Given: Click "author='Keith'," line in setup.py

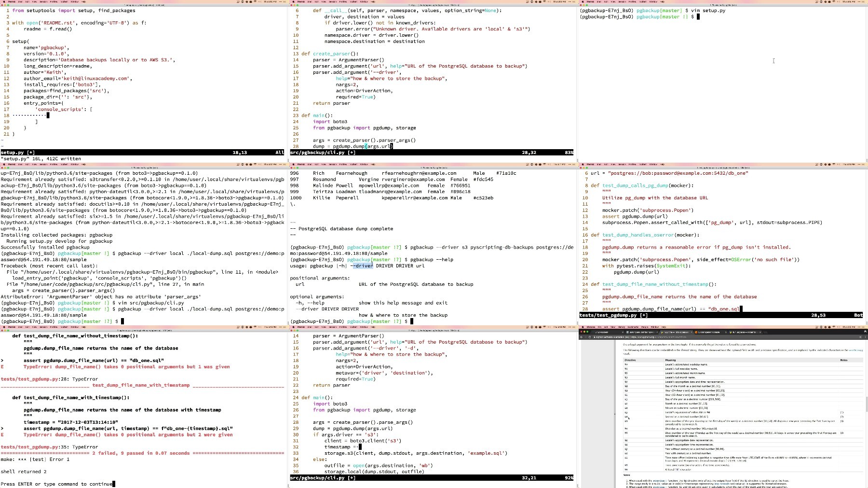Looking at the screenshot, I should 45,72.
